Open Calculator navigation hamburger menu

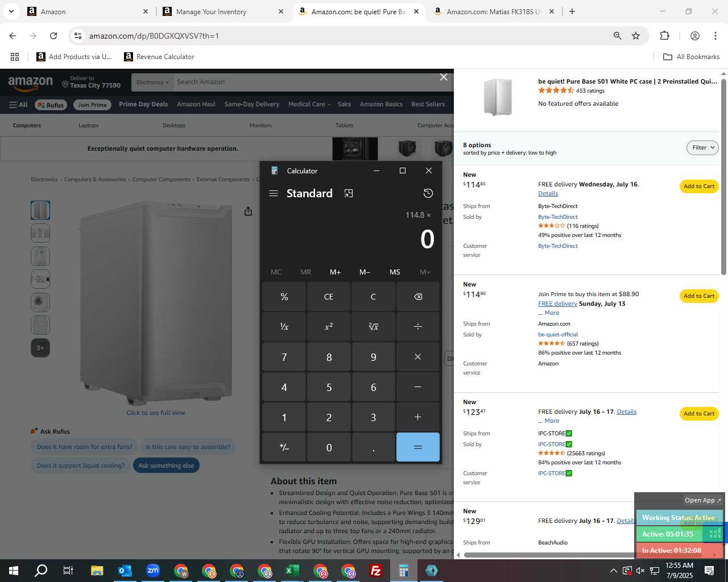tap(274, 193)
